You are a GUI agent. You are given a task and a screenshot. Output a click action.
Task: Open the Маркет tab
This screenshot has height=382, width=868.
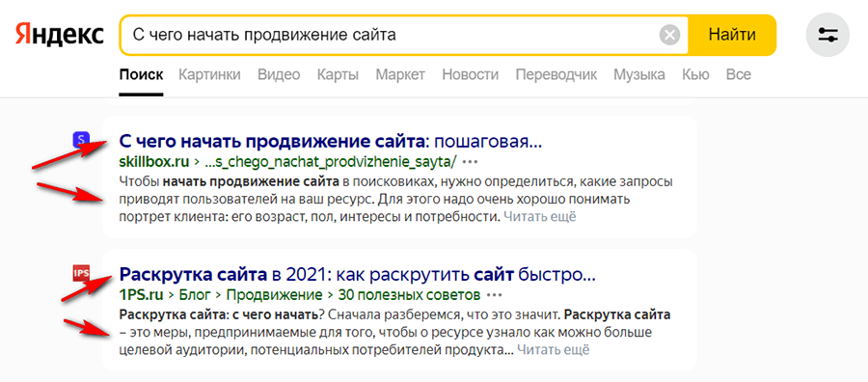[x=400, y=74]
